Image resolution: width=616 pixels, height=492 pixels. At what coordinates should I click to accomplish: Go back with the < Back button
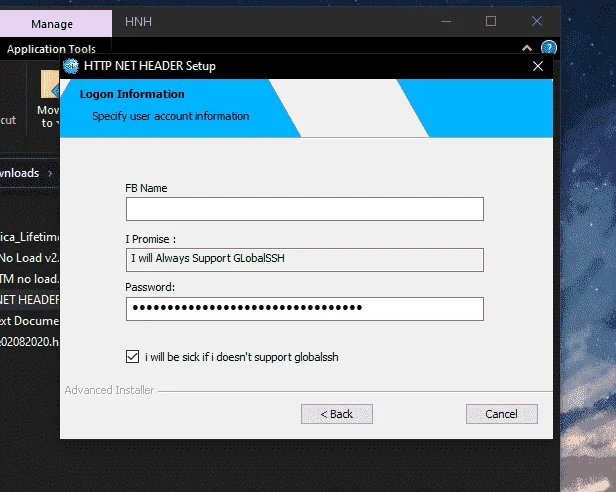pos(337,414)
